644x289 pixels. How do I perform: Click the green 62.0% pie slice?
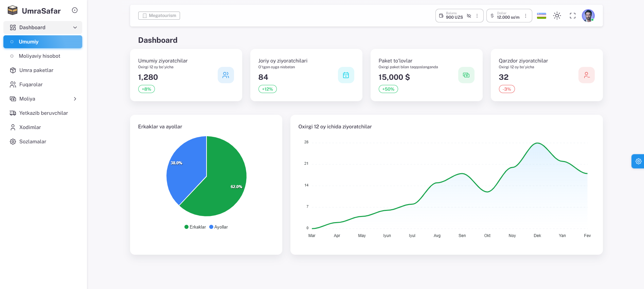[x=221, y=183]
